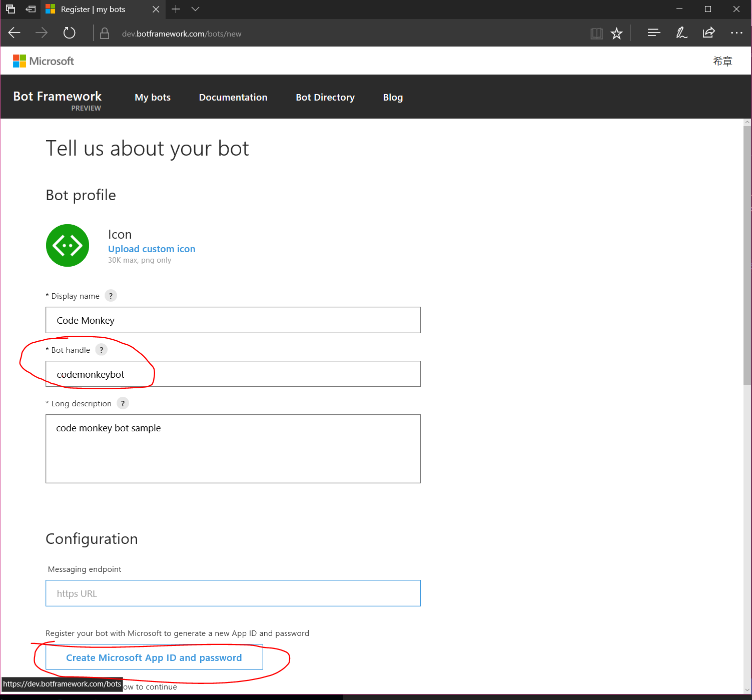The image size is (752, 700).
Task: Click the Upload custom icon link
Action: 151,249
